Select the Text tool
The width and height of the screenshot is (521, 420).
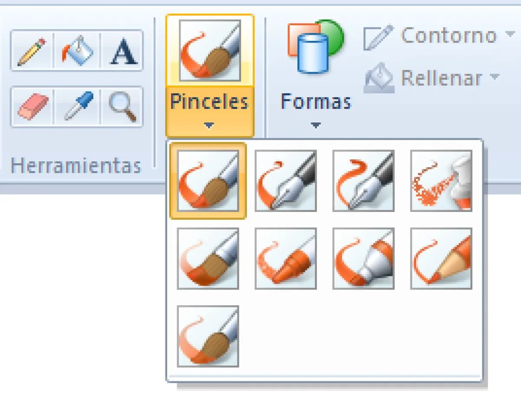[x=123, y=51]
